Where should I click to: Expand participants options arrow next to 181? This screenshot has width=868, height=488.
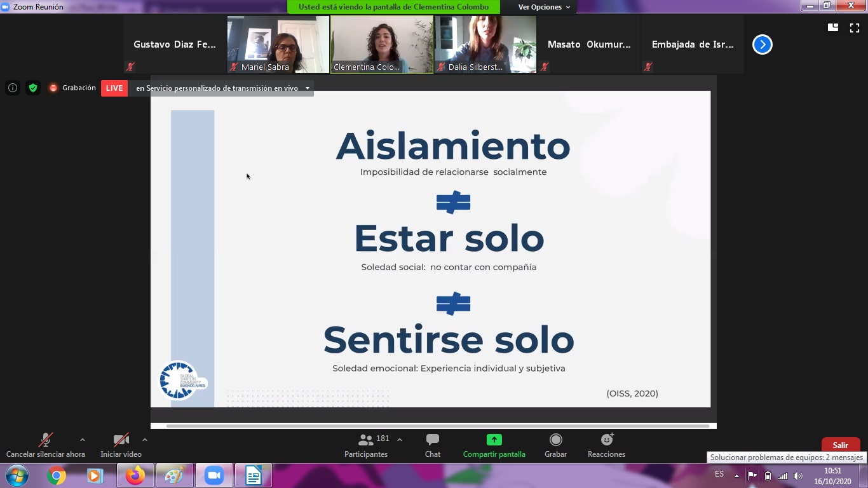point(399,440)
